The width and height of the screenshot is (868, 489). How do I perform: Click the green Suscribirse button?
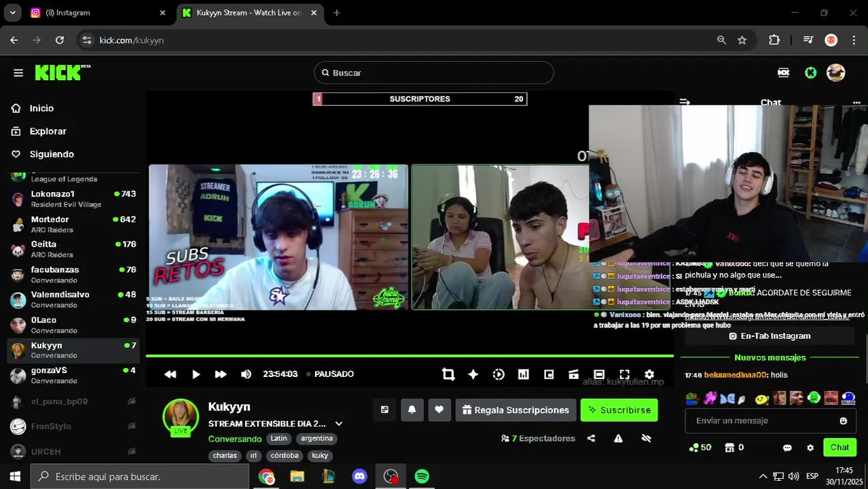619,410
